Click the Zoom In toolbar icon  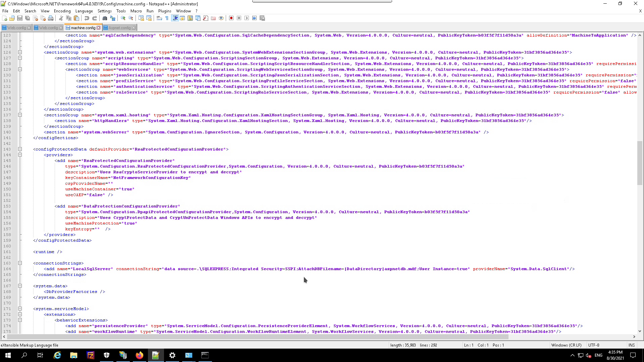(123, 18)
